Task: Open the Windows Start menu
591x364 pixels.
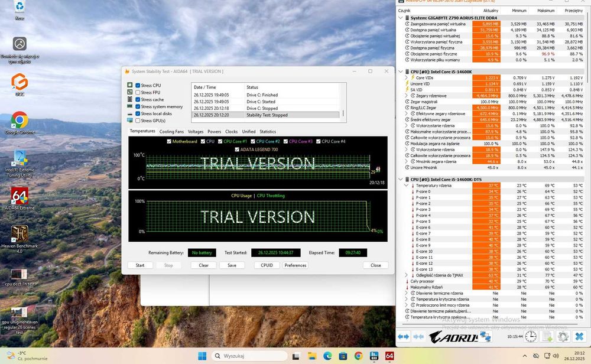Action: pos(202,356)
